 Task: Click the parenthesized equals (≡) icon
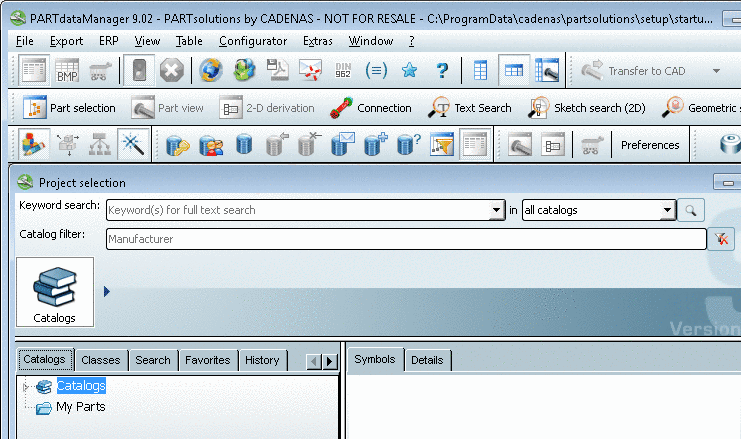point(376,71)
